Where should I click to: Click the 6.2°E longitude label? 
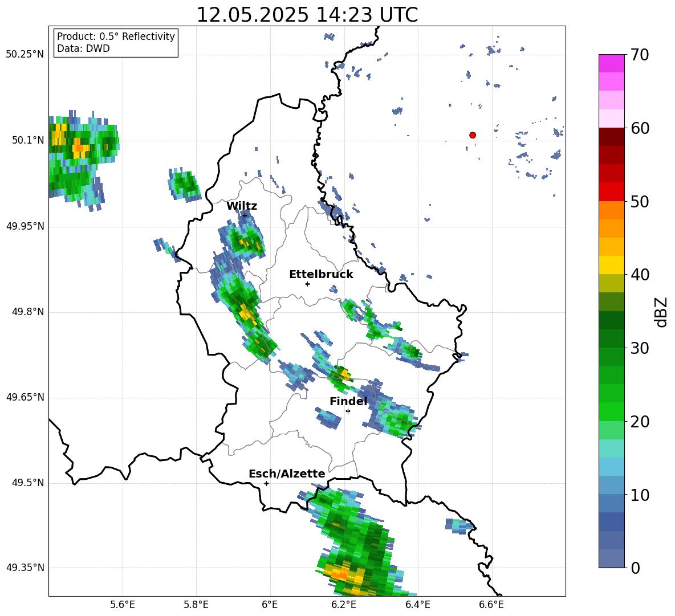[344, 605]
